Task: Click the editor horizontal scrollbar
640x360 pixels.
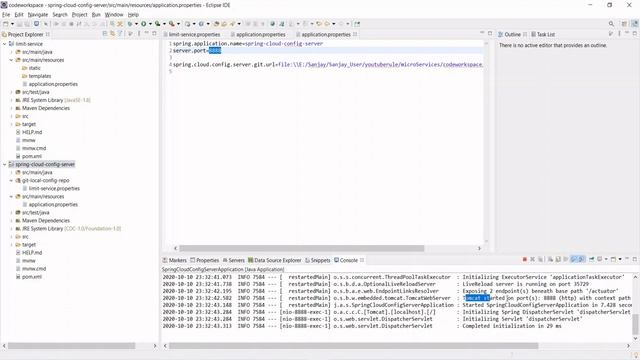Action: [302, 248]
